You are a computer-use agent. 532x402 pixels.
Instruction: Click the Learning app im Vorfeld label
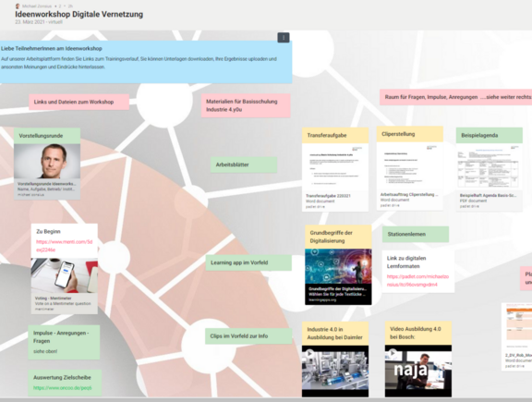[x=248, y=262]
